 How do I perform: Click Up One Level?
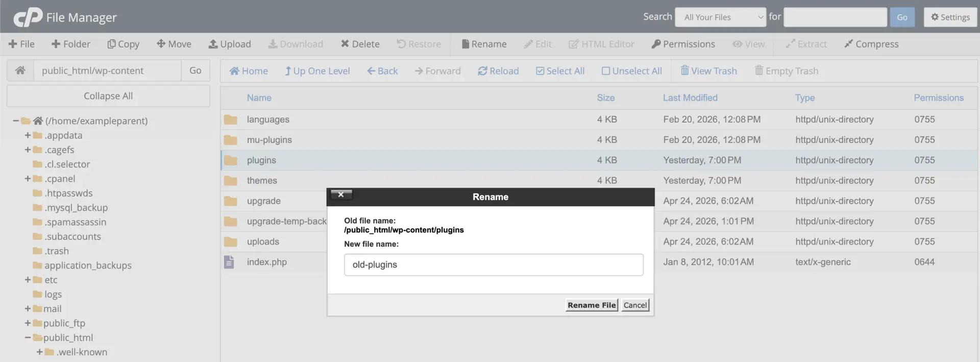pos(317,71)
